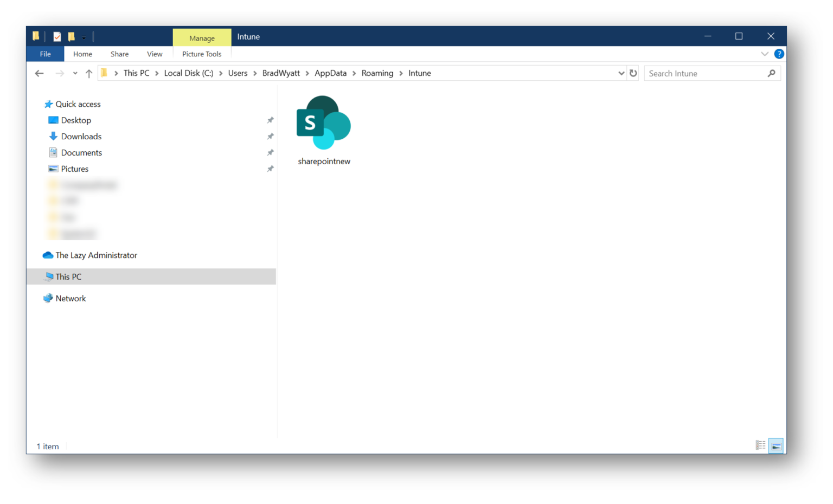Select the Manage contextual tab

(x=202, y=37)
